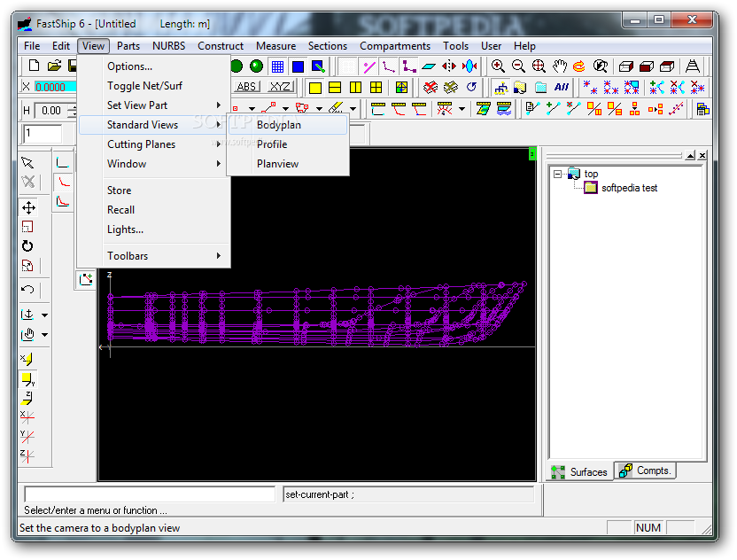Select Toggle Net/Surf menu item

pyautogui.click(x=154, y=86)
